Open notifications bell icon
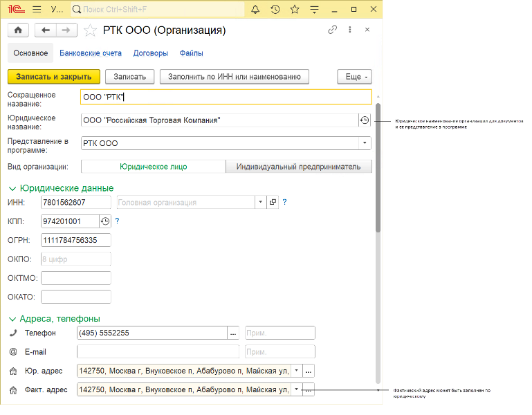 point(255,10)
